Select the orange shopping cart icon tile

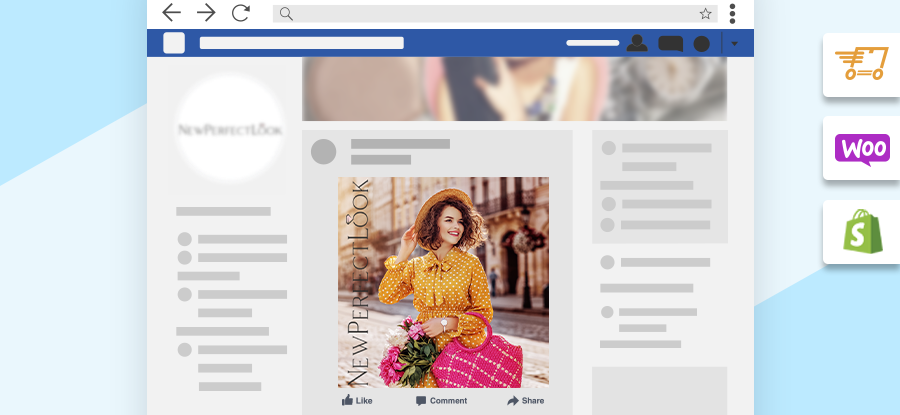861,65
